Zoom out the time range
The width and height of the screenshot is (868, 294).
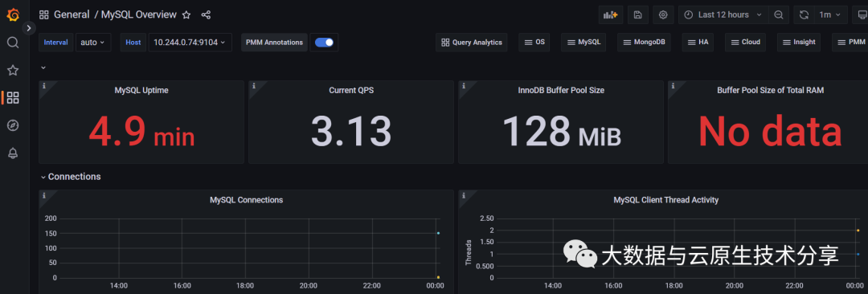click(x=778, y=15)
